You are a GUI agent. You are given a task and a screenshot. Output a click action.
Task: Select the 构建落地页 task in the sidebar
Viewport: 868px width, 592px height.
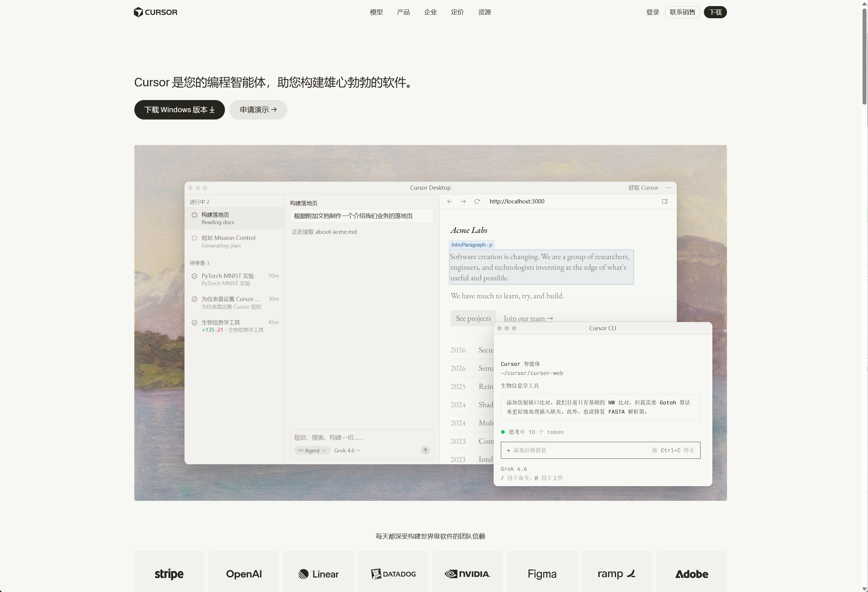[235, 218]
